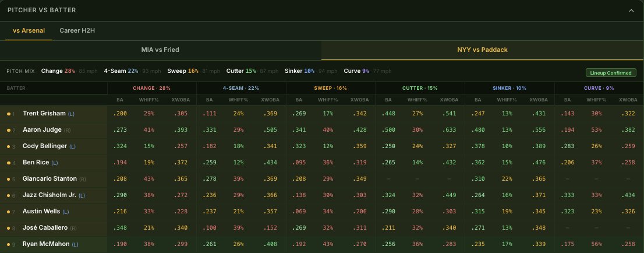Click the 4-SEAM · 22% column group header

pyautogui.click(x=241, y=88)
